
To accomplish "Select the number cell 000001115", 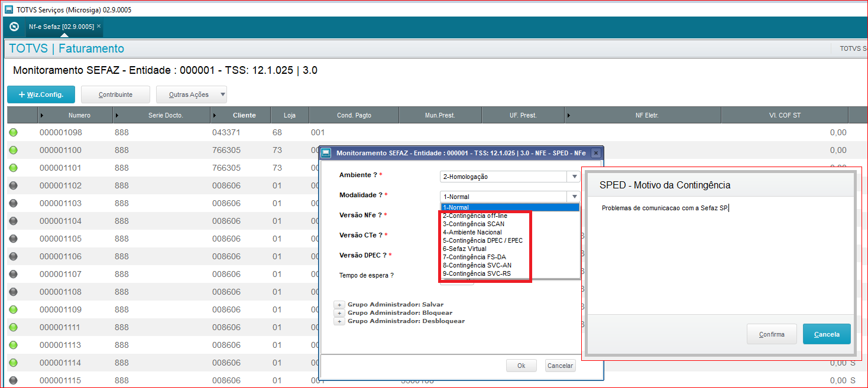I will tap(61, 380).
